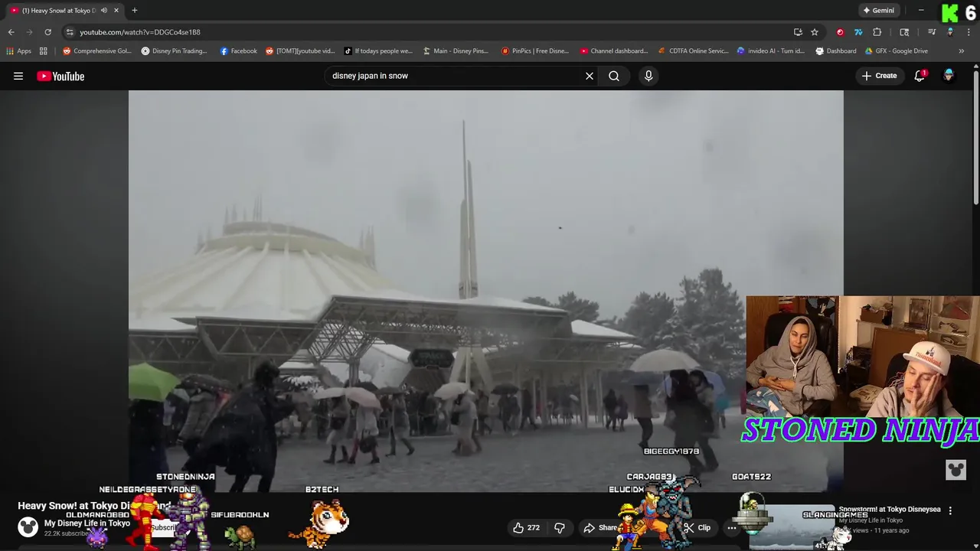Click the page vertical scrollbar
The width and height of the screenshot is (980, 551).
coord(975,138)
